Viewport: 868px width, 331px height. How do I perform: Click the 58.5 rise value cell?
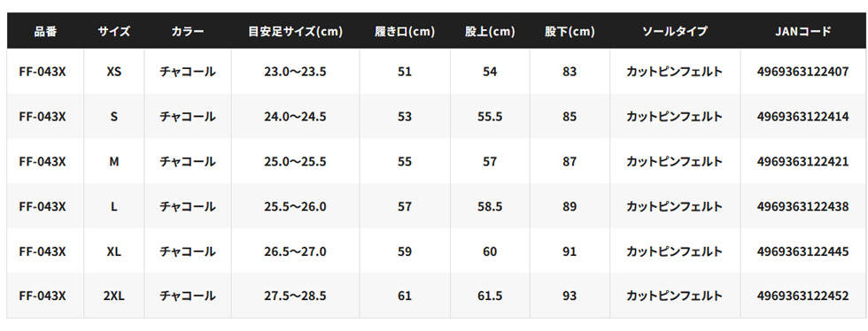click(x=490, y=206)
